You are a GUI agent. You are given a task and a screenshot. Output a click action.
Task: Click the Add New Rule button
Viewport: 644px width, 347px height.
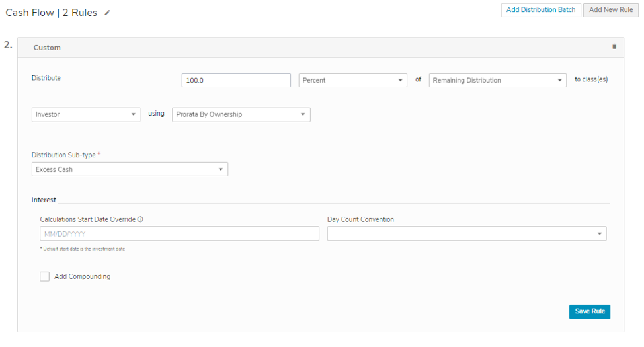pyautogui.click(x=611, y=10)
